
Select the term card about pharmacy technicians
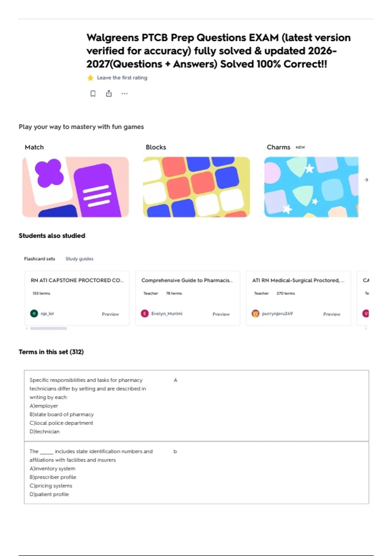(196, 406)
